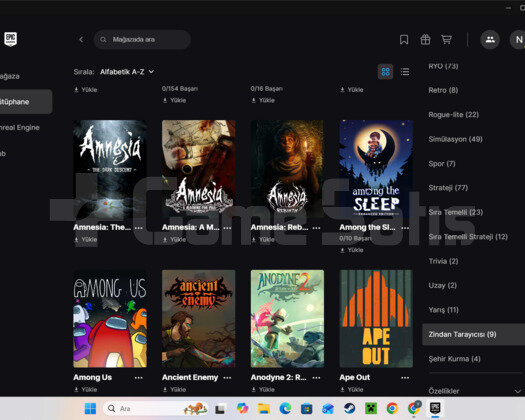Screen dimensions: 525x420
Task: Click the Epic Games logo
Action: tap(10, 39)
